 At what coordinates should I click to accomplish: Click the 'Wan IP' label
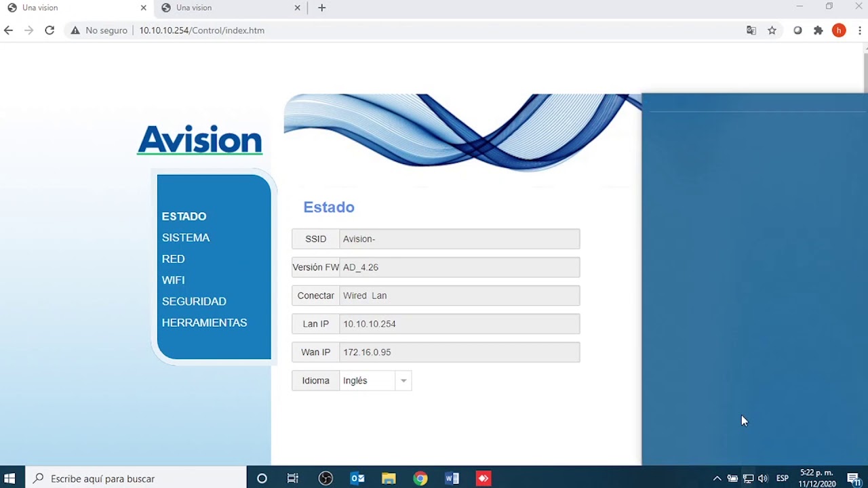coord(315,352)
